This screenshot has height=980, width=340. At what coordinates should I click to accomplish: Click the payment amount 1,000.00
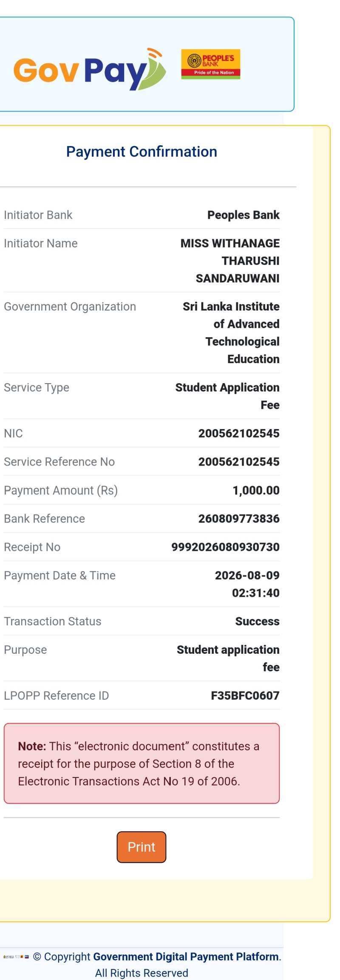256,490
